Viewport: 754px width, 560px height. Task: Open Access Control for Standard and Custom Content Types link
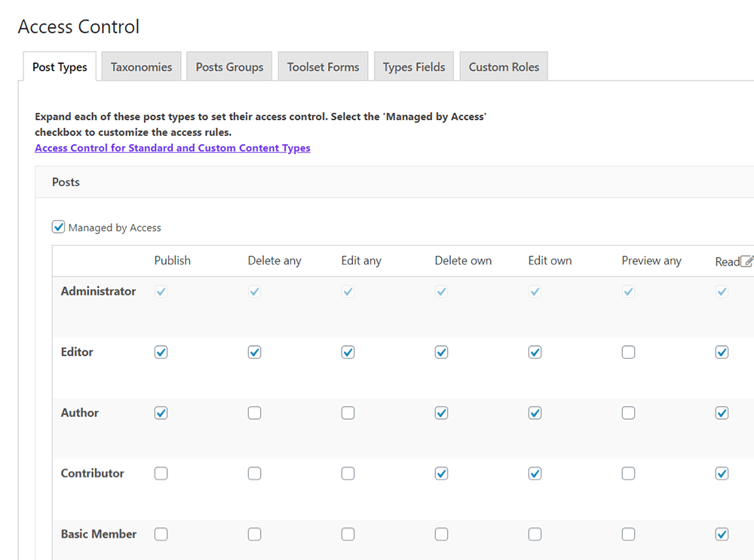tap(173, 148)
